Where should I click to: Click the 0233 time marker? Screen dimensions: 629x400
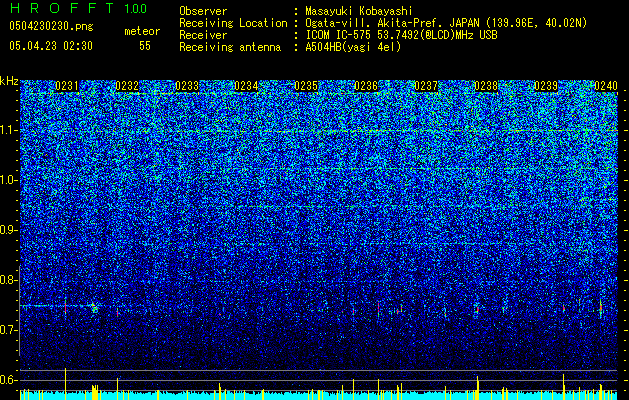click(x=187, y=86)
